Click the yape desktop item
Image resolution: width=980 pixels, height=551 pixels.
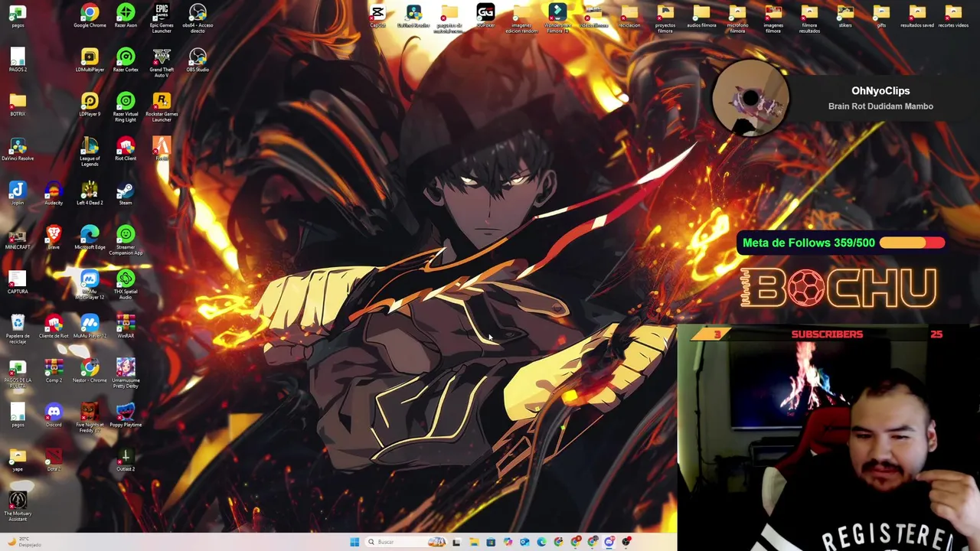click(18, 460)
